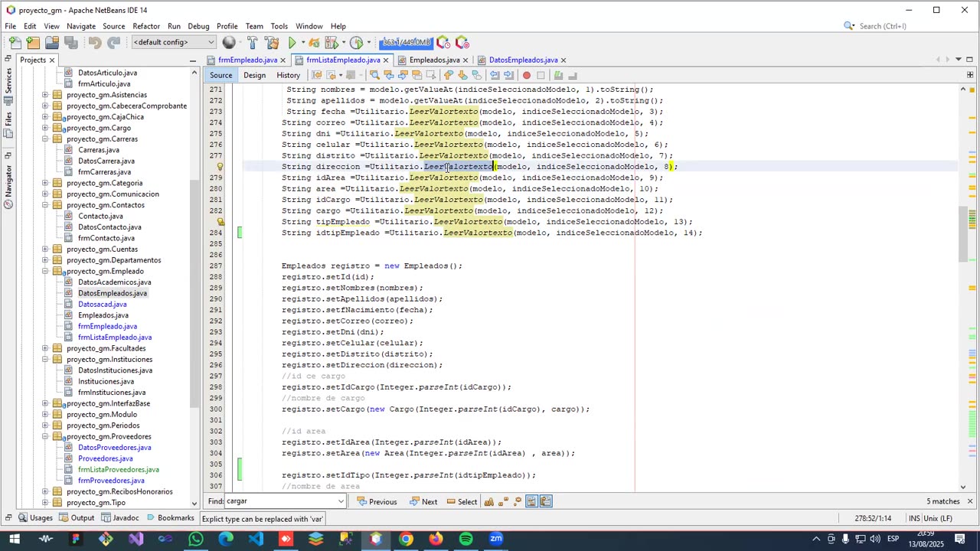Click the magnifier Find Selection editor icon
The image size is (980, 551).
[x=374, y=75]
